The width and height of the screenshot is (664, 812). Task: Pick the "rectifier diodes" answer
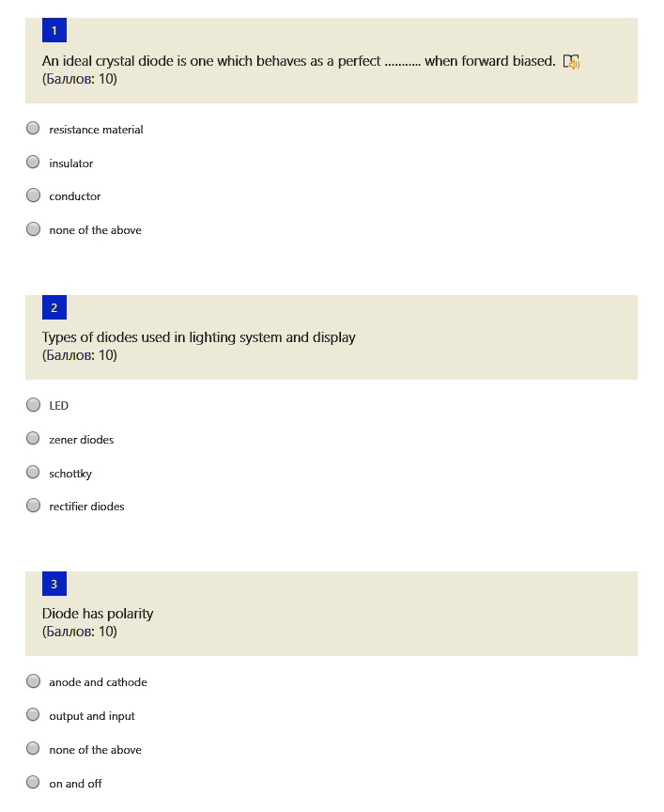pyautogui.click(x=34, y=506)
